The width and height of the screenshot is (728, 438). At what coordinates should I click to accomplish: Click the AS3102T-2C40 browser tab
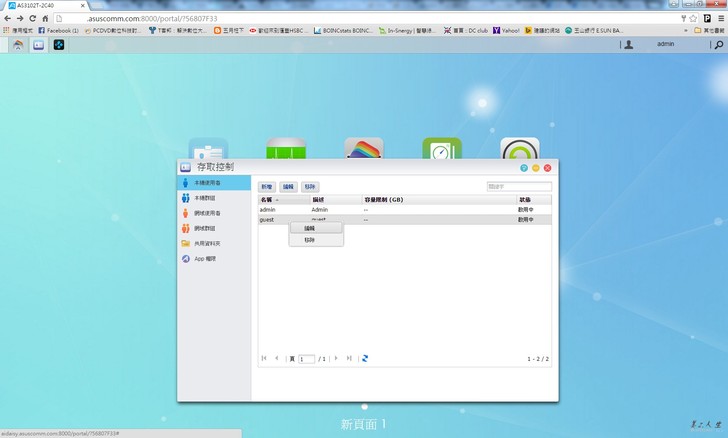tap(46, 6)
